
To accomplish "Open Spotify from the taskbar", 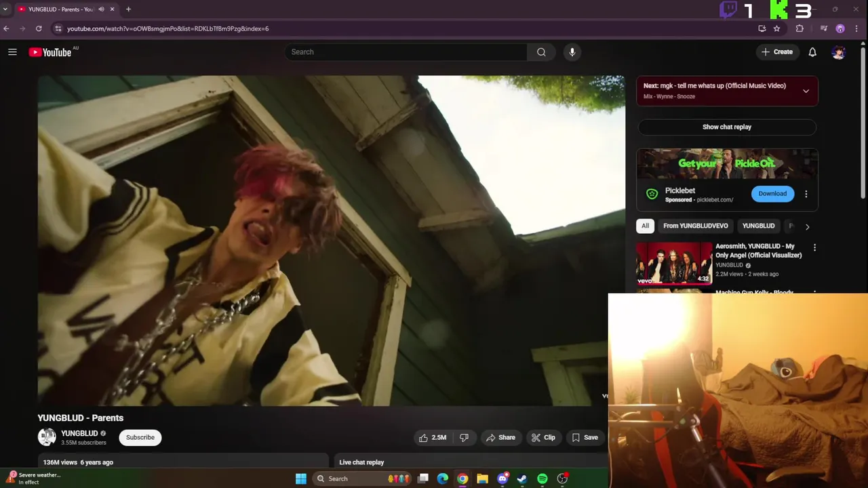I will (542, 479).
